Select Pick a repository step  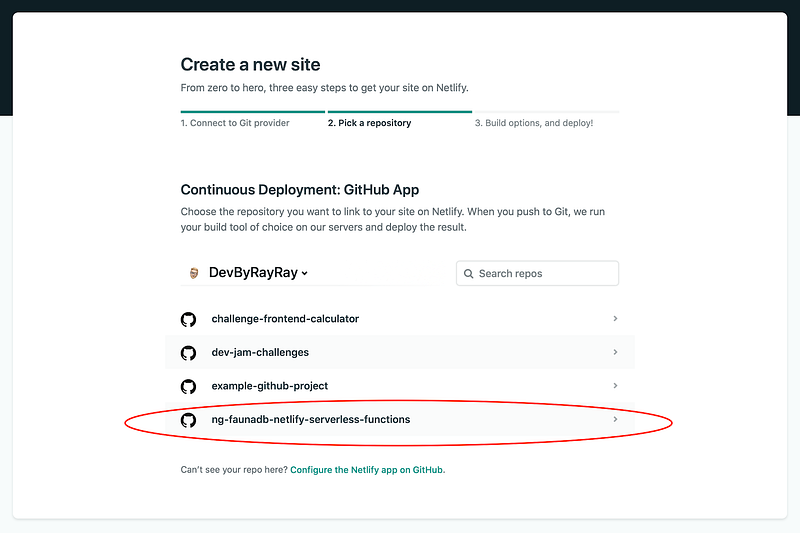click(x=369, y=123)
